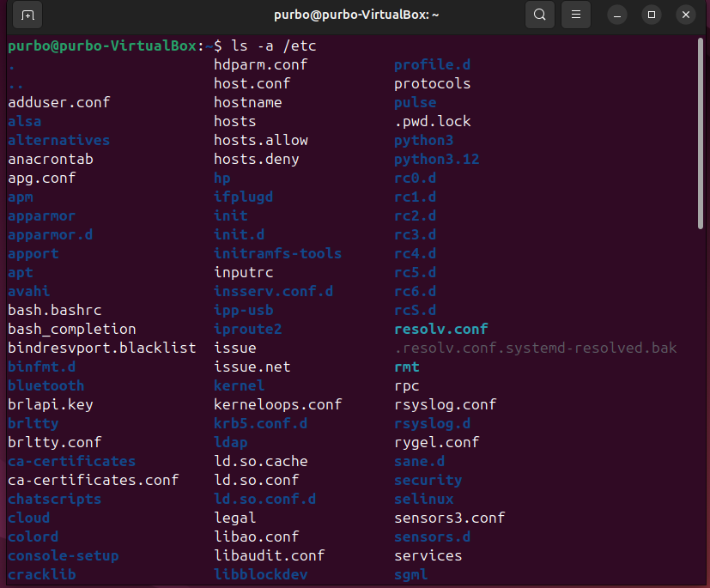Click the binfmt.d directory
This screenshot has height=588, width=710.
[42, 367]
